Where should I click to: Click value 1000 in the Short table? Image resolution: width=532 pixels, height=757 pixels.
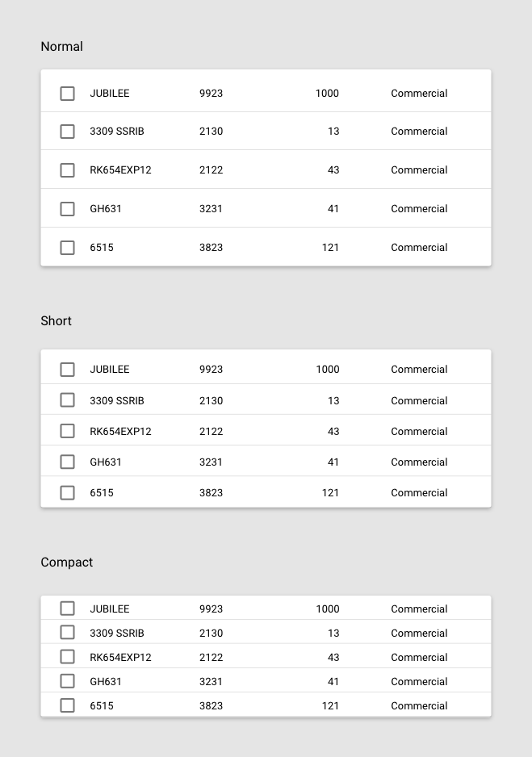[327, 370]
